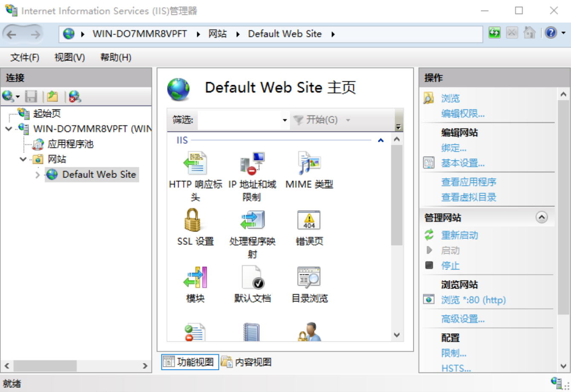Open the 帮助(H) menu

point(115,57)
